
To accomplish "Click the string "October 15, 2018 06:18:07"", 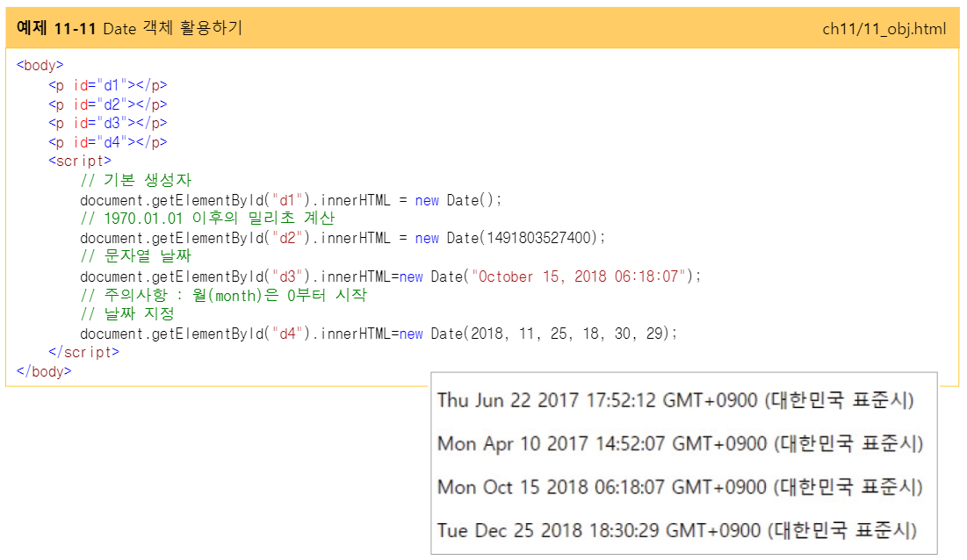I will [579, 276].
